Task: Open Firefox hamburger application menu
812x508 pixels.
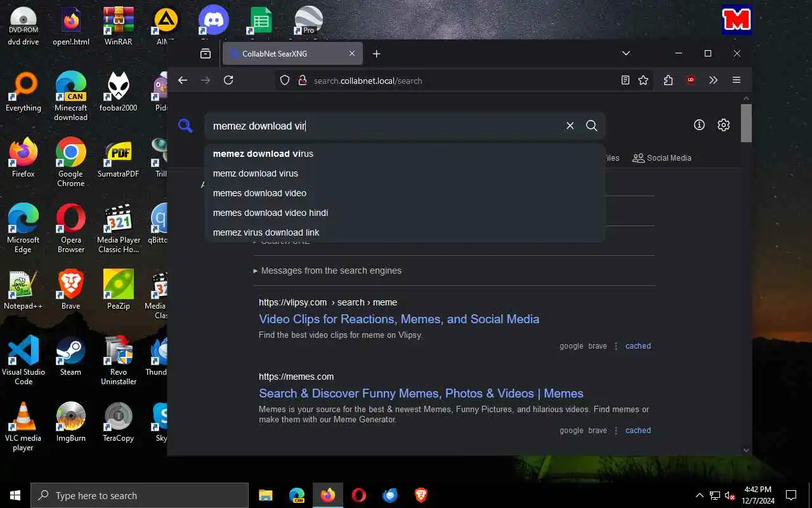Action: coord(737,81)
